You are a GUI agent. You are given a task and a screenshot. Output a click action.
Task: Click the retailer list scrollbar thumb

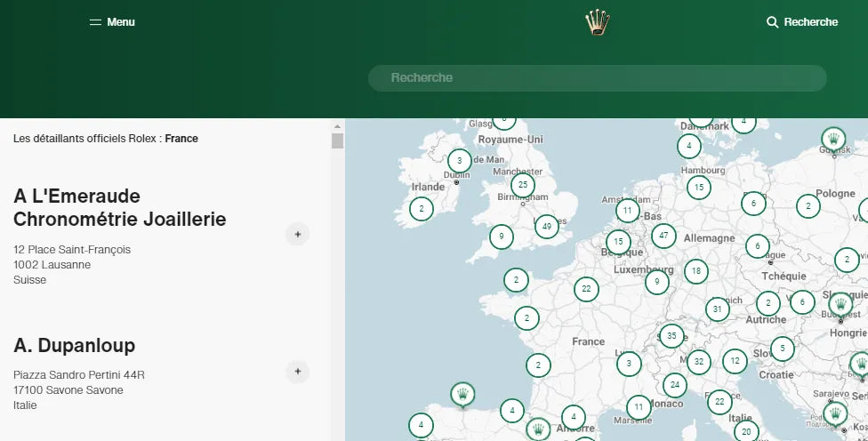point(337,141)
